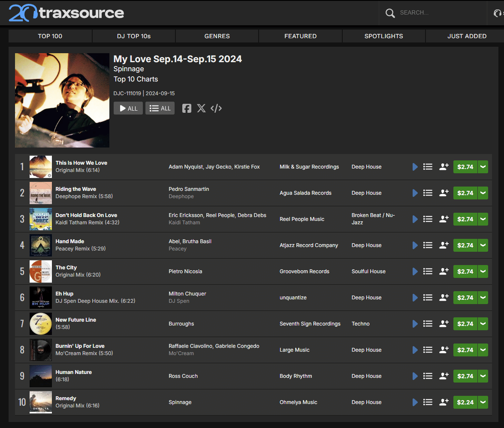Viewport: 504px width, 428px height.
Task: Expand price options for Eh Hup
Action: point(483,298)
